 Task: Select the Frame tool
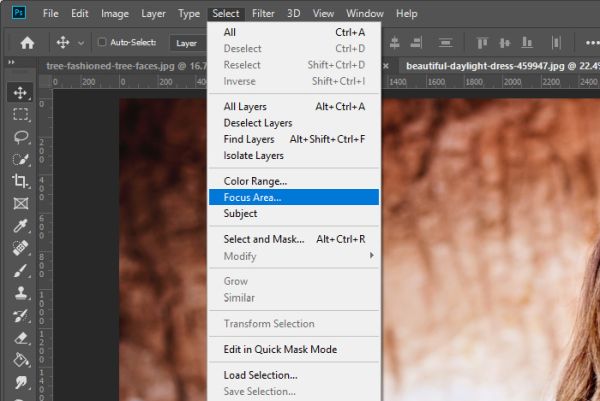coord(21,203)
